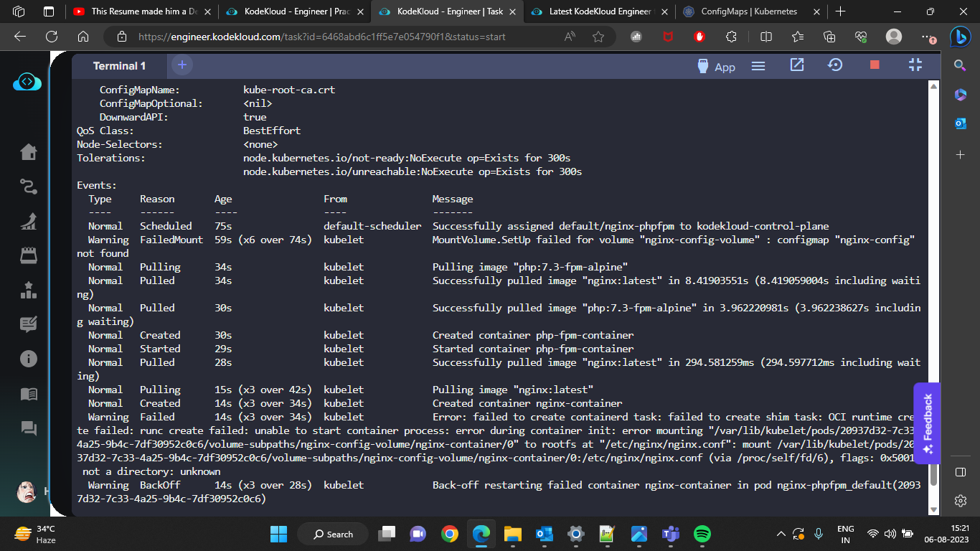
Task: Expand the Windows hidden tray icons chevron
Action: tap(781, 534)
